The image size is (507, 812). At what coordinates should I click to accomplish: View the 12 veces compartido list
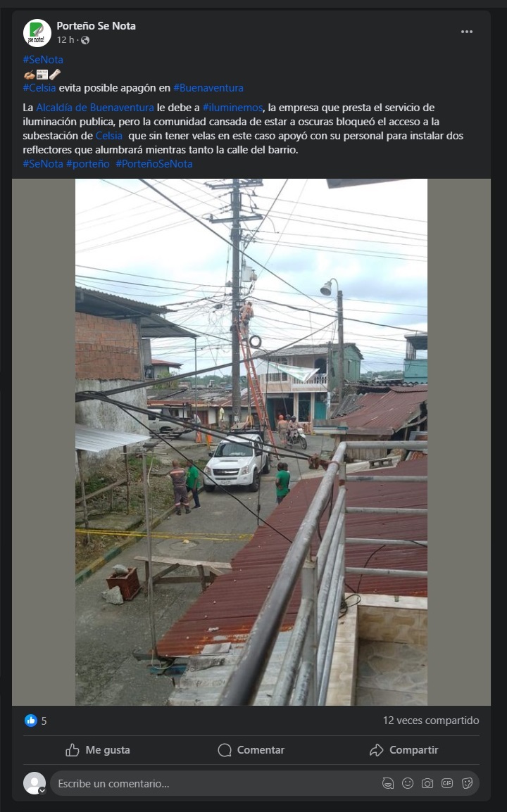tap(431, 721)
